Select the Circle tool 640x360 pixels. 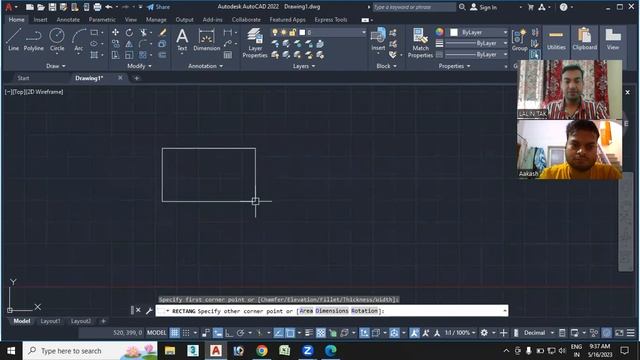tap(57, 40)
